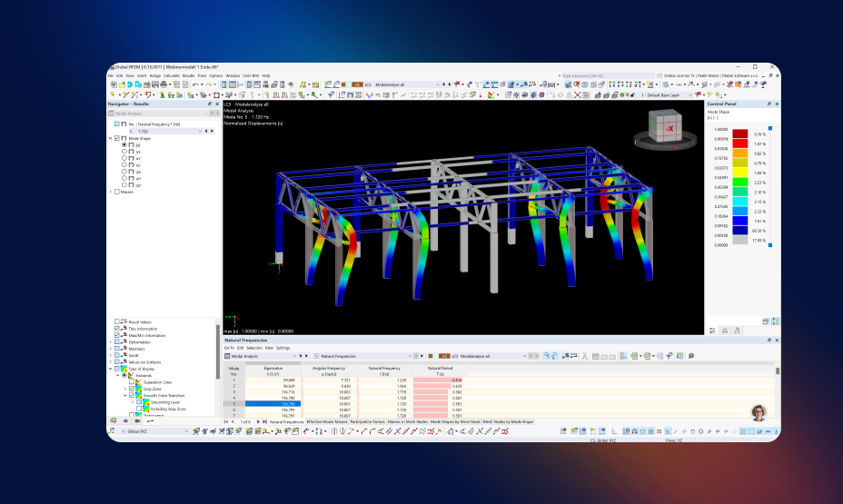Click the Excel export icon in table toolbar
The height and width of the screenshot is (504, 843).
pos(634,356)
